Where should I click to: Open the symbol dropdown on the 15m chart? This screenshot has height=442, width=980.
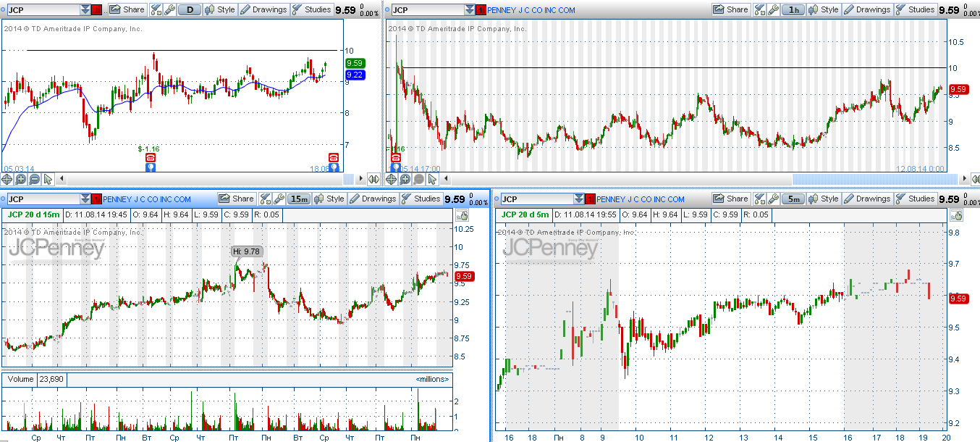86,199
